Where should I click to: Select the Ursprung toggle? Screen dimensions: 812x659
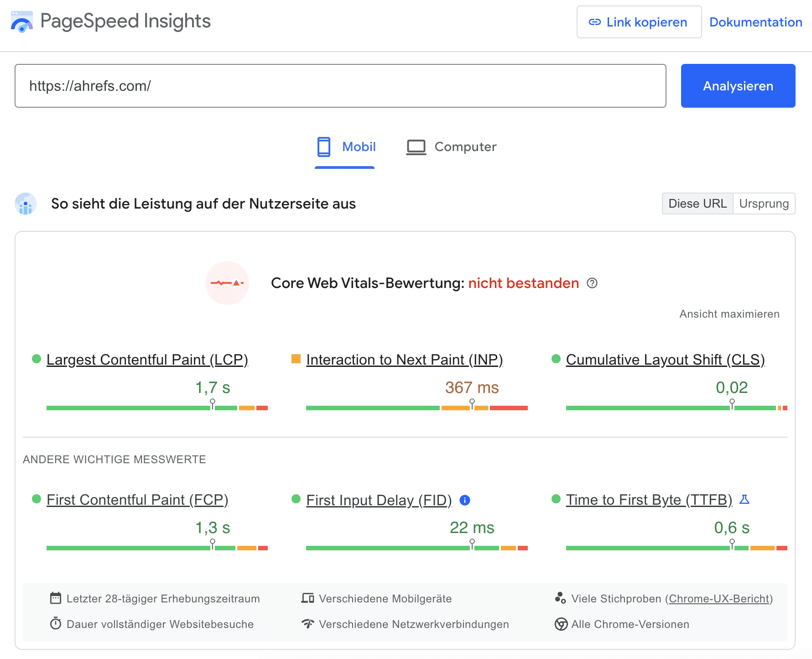[764, 204]
